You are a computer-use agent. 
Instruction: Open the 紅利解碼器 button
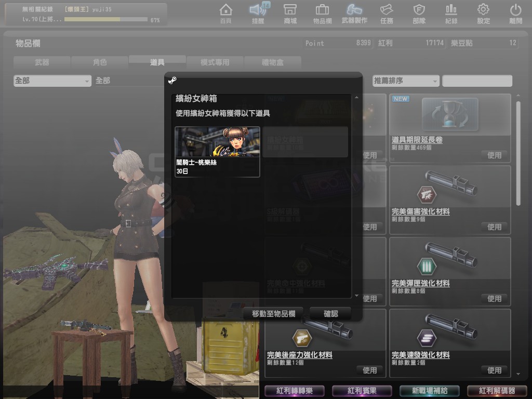(497, 391)
